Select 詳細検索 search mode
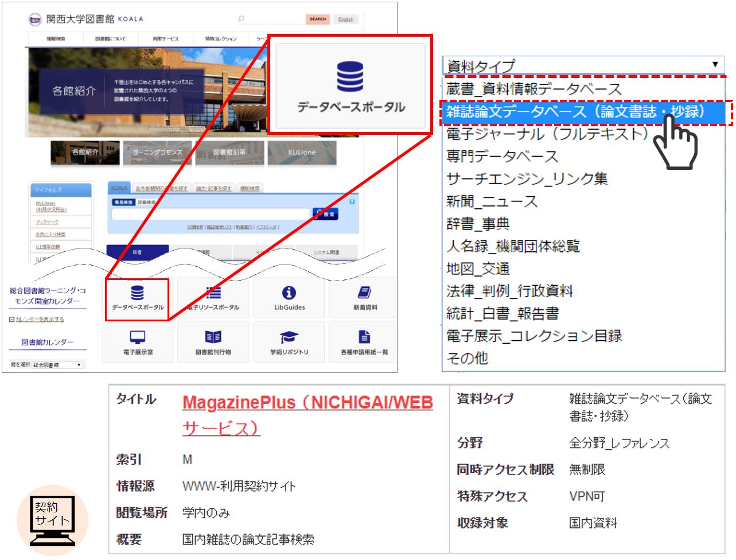Image resolution: width=736 pixels, height=560 pixels. 146,203
